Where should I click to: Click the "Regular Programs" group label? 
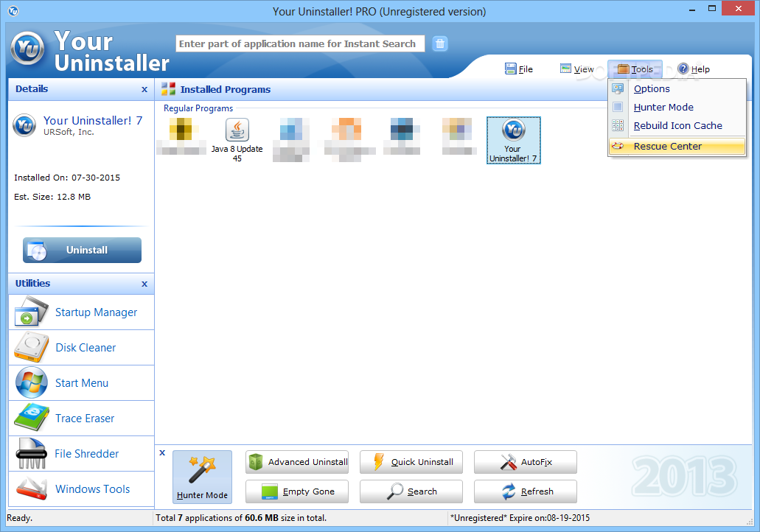[198, 108]
